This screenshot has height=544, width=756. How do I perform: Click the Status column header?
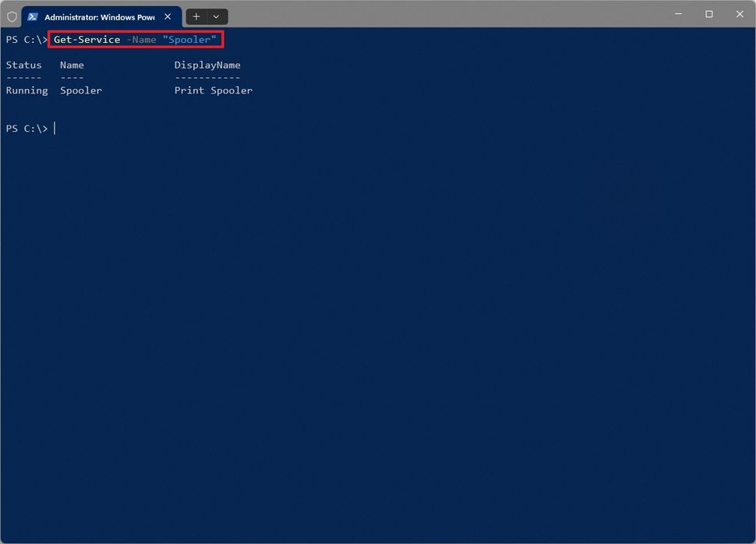click(x=23, y=65)
